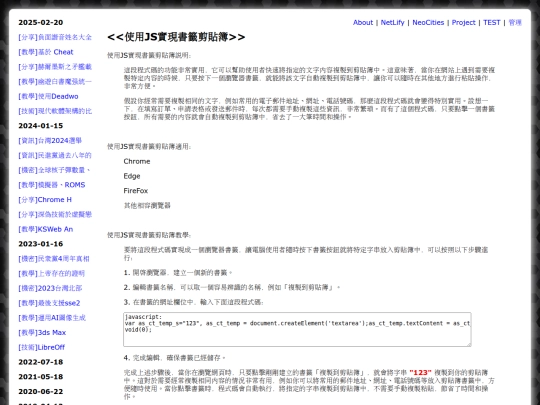Image resolution: width=540 pixels, height=405 pixels.
Task: Click step 3 text about URL field
Action: (x=194, y=302)
